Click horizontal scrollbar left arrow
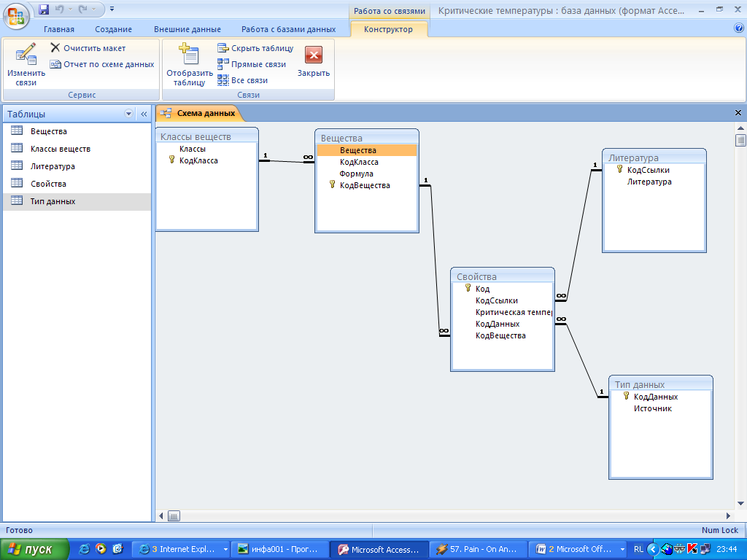 (161, 516)
